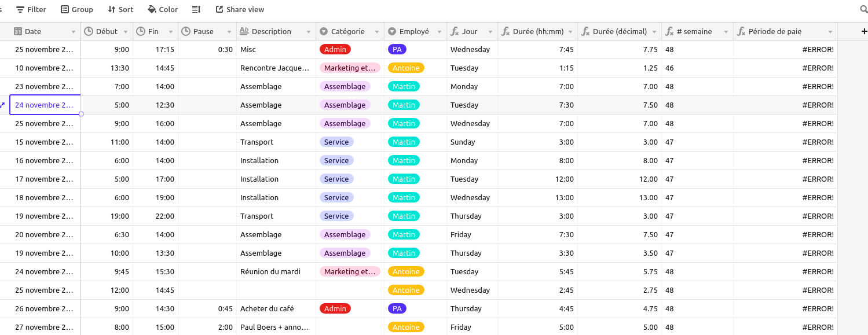Image resolution: width=868 pixels, height=335 pixels.
Task: Click the 2:00 pause cell
Action: 207,327
